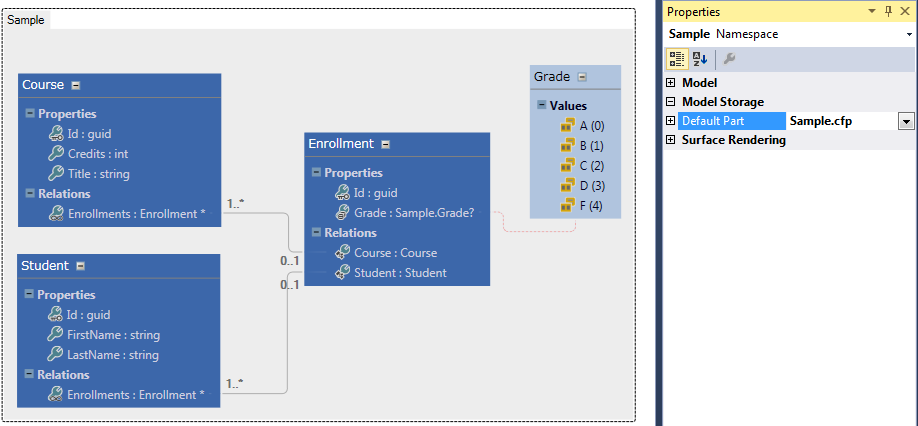Click the relation icon beside Course : Course
The width and height of the screenshot is (918, 426).
(x=342, y=253)
